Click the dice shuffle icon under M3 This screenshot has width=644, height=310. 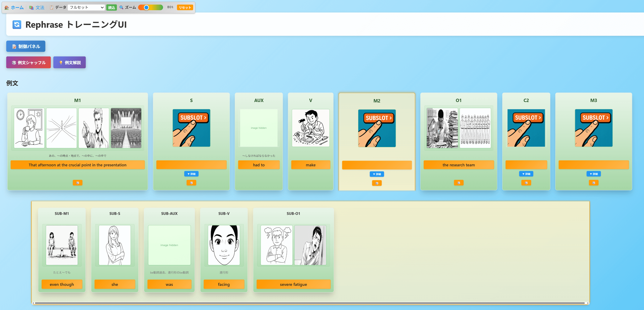click(593, 183)
